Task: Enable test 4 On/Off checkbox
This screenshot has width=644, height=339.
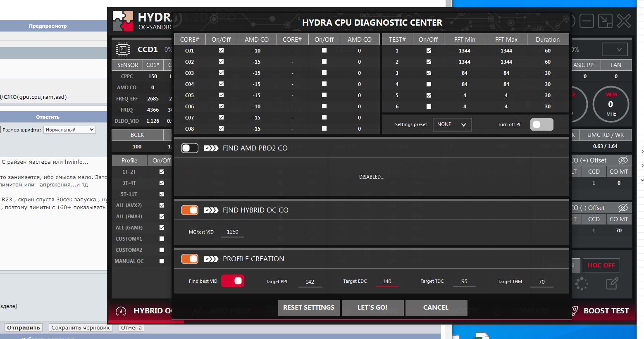Action: tap(429, 84)
